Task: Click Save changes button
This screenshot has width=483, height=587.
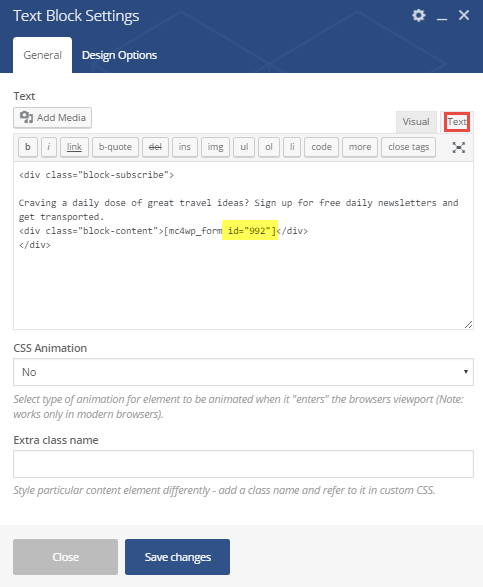Action: click(x=177, y=557)
